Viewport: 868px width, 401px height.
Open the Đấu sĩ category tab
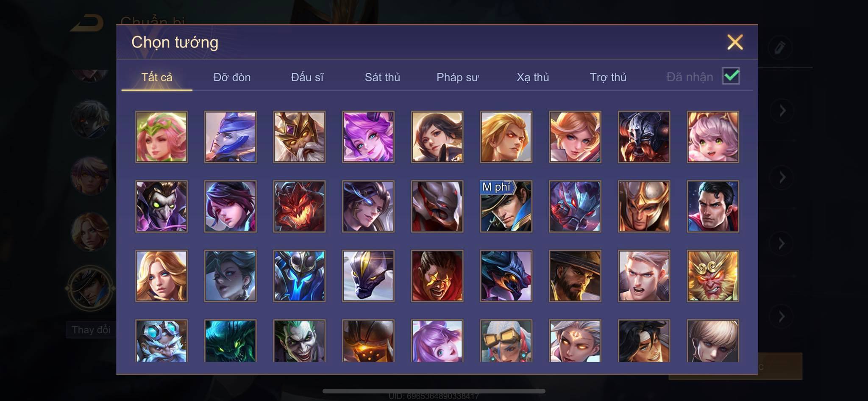click(x=307, y=77)
